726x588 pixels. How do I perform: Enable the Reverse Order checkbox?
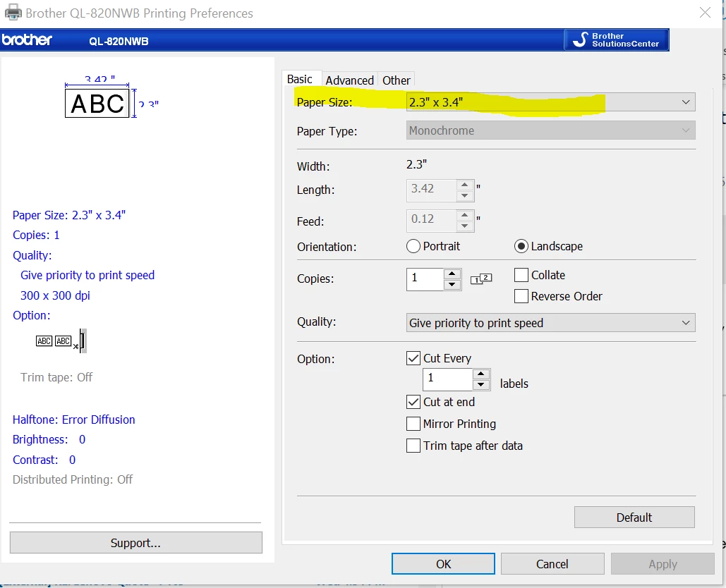(521, 296)
